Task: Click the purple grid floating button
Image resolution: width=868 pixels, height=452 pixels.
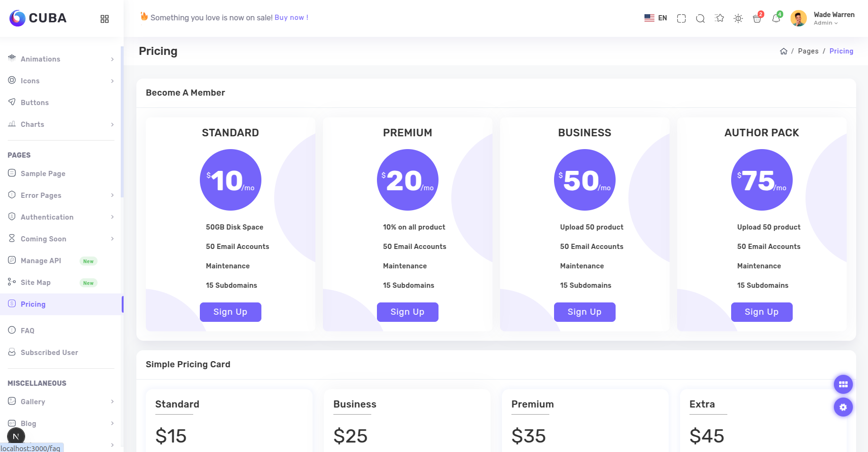Action: pos(843,384)
